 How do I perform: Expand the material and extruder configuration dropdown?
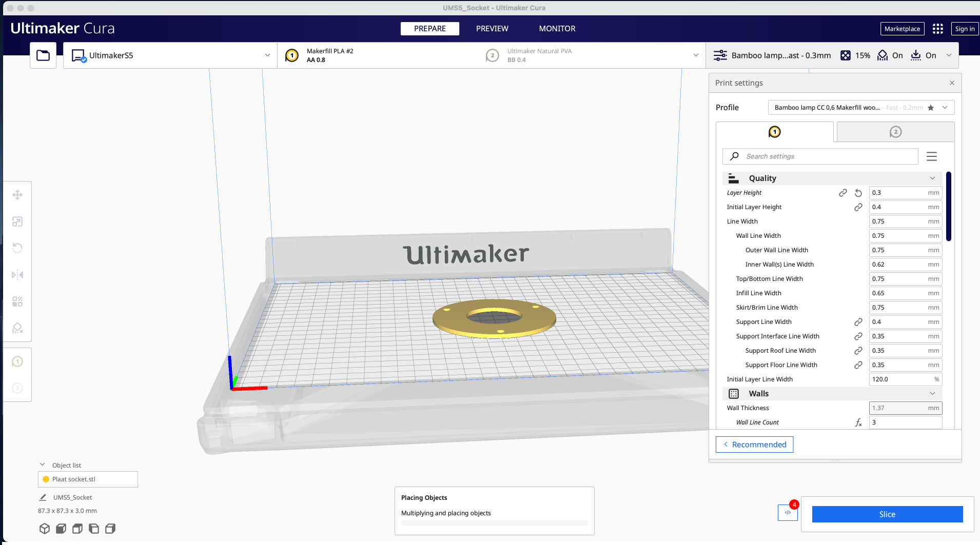(x=492, y=55)
